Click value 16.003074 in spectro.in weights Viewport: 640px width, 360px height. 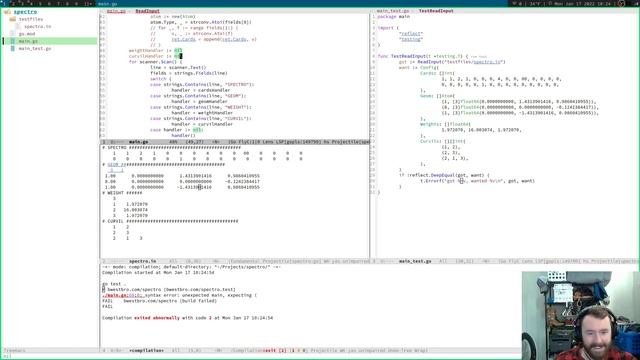(x=136, y=210)
